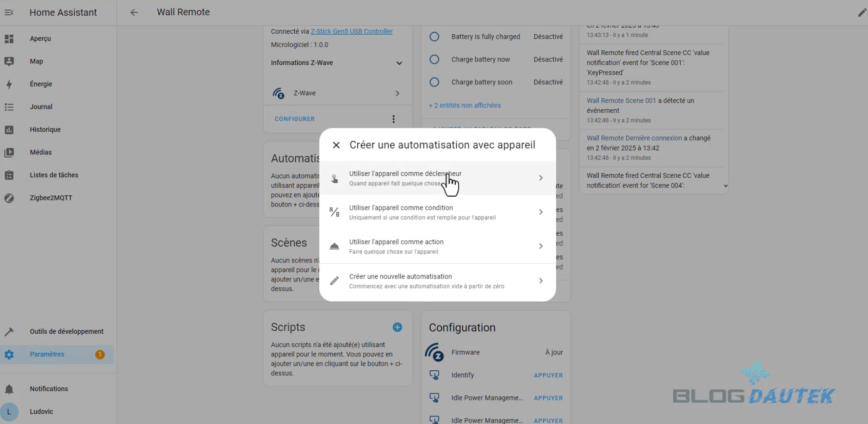
Task: Select 'Utiliser l'appareil comme condition' option
Action: point(422,212)
